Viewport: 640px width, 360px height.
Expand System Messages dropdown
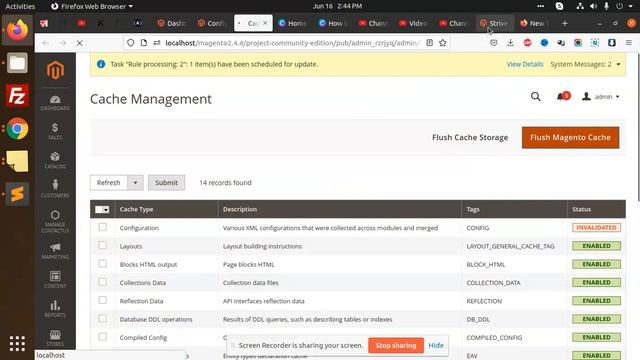pos(585,64)
